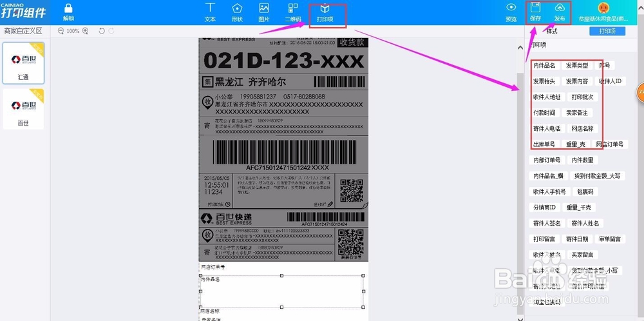Add the 内件品名_横 print item
This screenshot has width=644, height=321.
pyautogui.click(x=548, y=176)
